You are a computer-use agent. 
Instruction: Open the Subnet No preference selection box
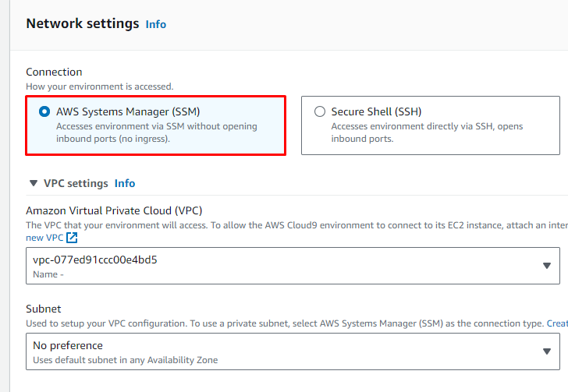tap(281, 351)
